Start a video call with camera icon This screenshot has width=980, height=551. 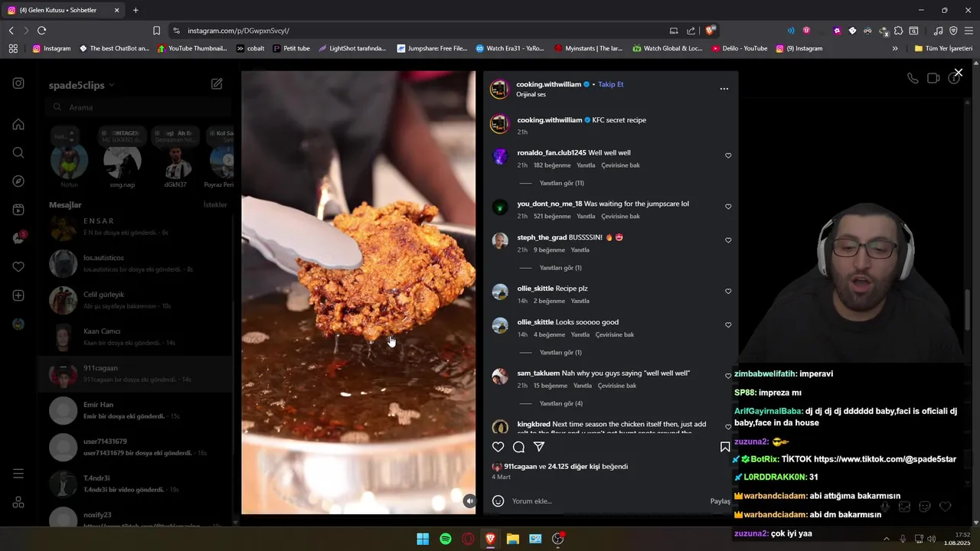933,78
